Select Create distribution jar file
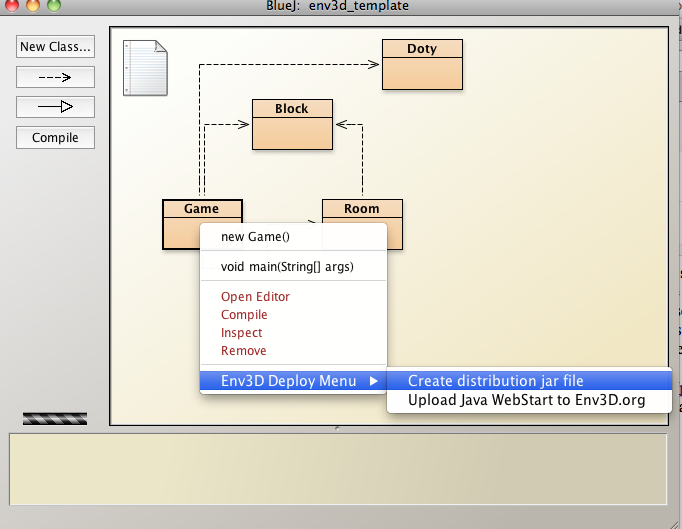Viewport: 682px width, 529px height. coord(529,381)
